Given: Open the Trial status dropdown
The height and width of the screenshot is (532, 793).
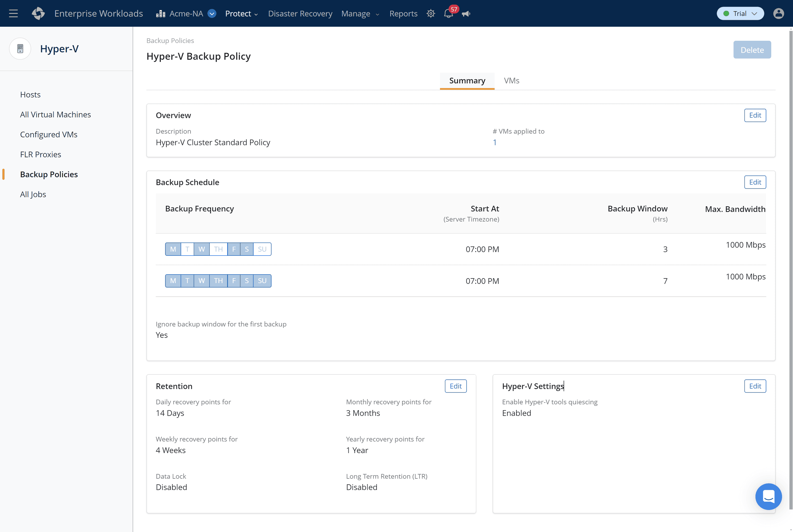Looking at the screenshot, I should pyautogui.click(x=740, y=13).
